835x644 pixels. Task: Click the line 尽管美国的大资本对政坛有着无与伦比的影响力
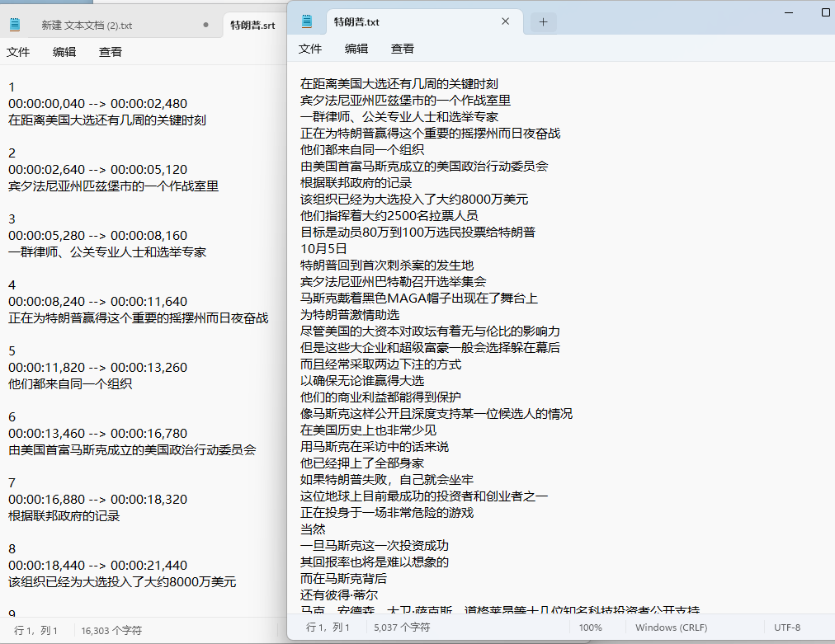[x=430, y=331]
